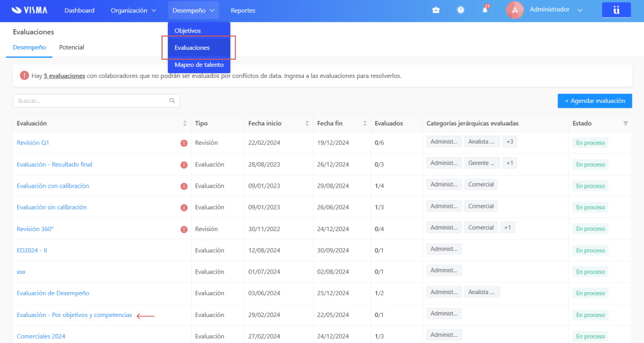Select Objetivos from the Desempeño menu

click(199, 31)
